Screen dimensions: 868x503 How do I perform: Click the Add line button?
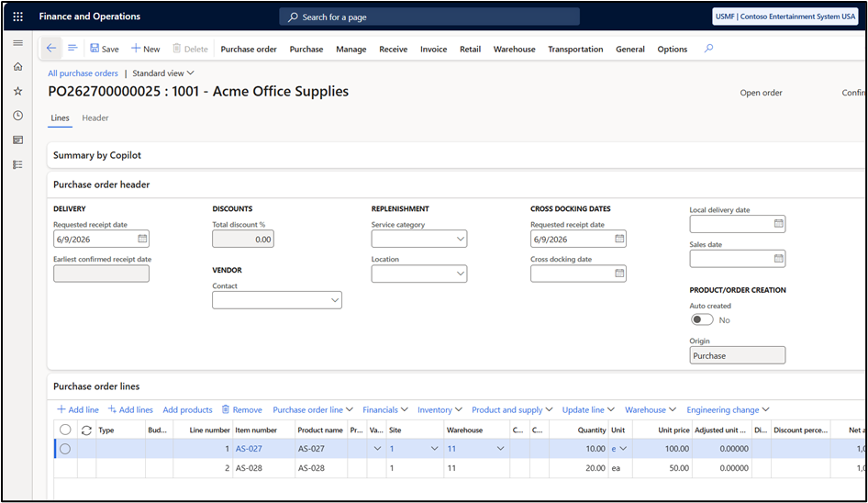point(78,410)
